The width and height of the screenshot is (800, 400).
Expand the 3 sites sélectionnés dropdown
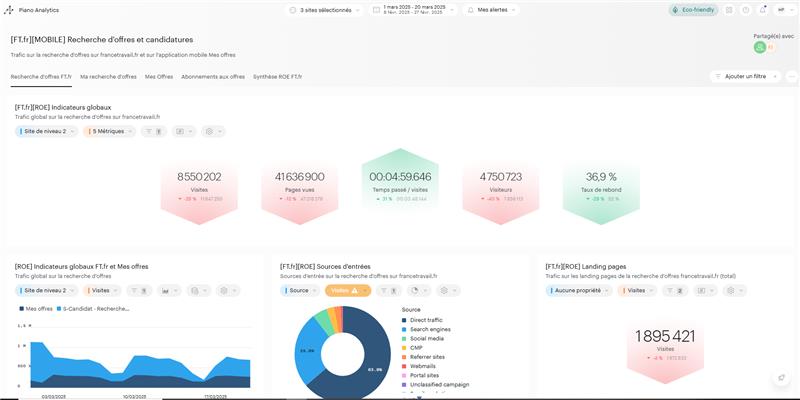click(x=326, y=10)
